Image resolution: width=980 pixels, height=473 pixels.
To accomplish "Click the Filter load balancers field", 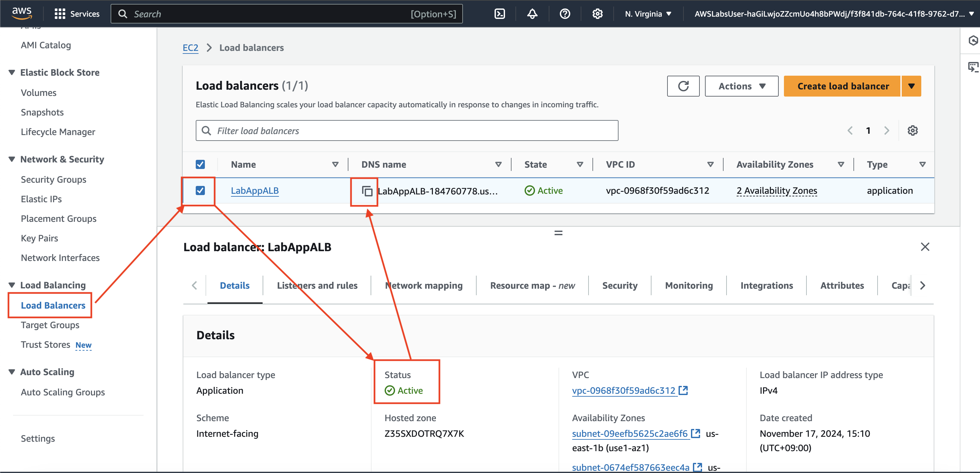I will 407,130.
